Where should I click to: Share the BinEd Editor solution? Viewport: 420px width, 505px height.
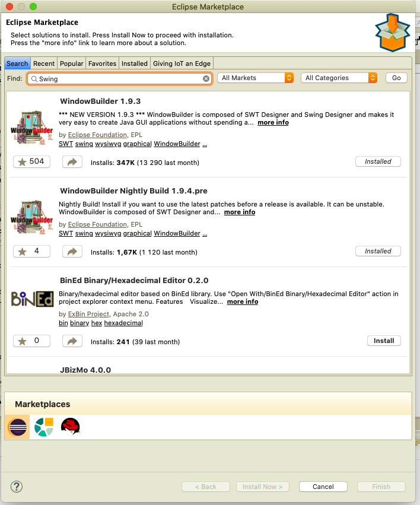pyautogui.click(x=72, y=341)
